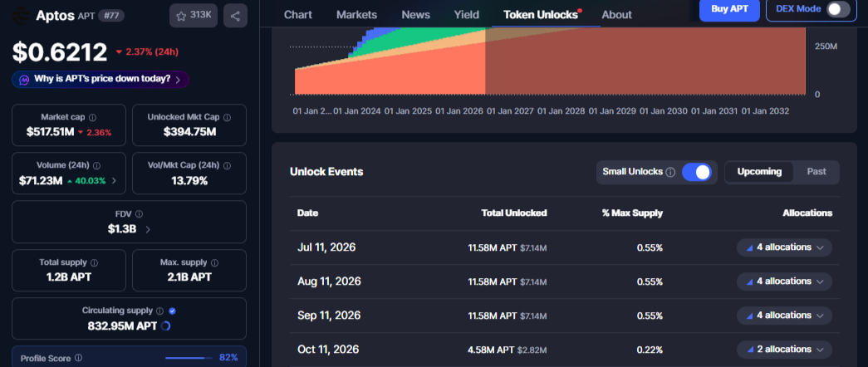Expand Volume (24h) details chevron
Image resolution: width=868 pixels, height=367 pixels.
click(114, 180)
